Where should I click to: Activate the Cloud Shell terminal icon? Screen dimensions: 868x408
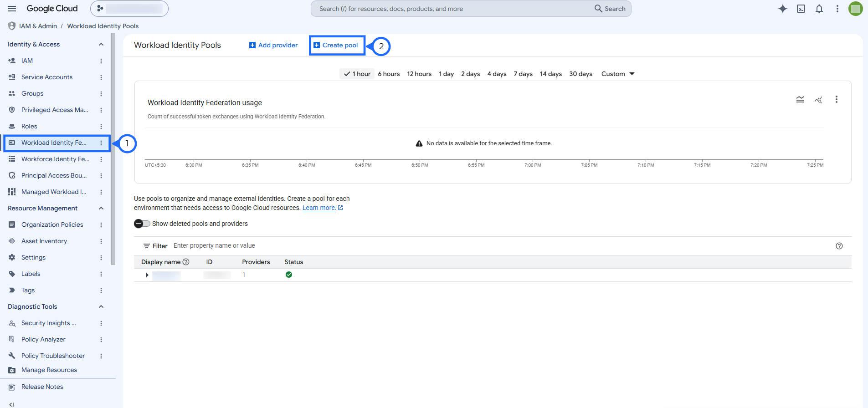801,9
